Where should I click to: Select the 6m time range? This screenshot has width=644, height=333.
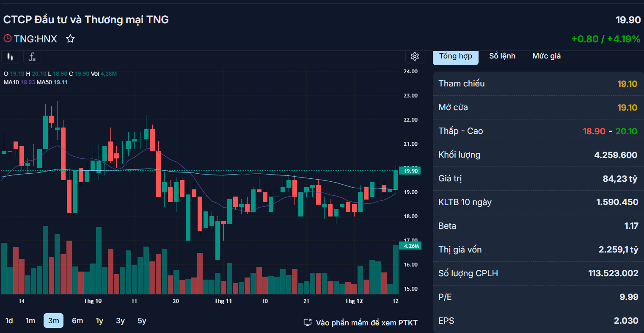click(77, 321)
